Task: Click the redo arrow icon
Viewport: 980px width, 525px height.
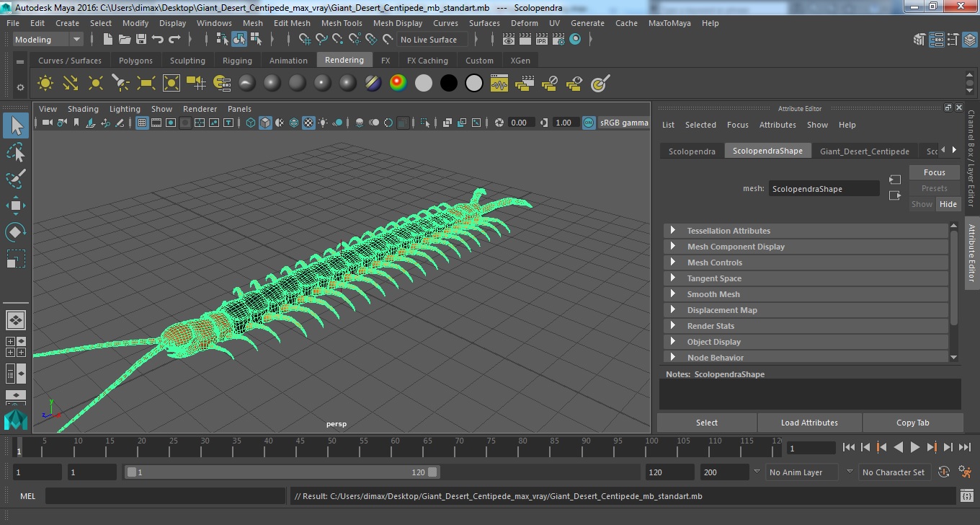Action: click(x=174, y=40)
